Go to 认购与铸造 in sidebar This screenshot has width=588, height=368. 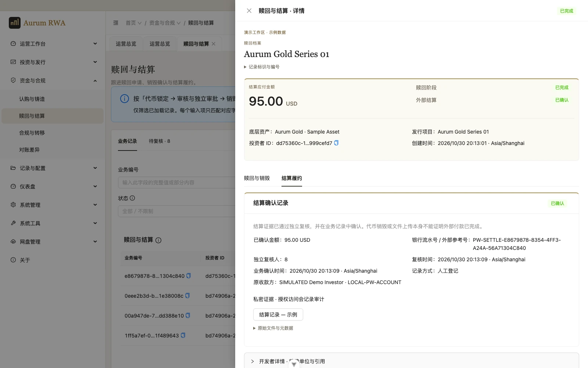53,99
